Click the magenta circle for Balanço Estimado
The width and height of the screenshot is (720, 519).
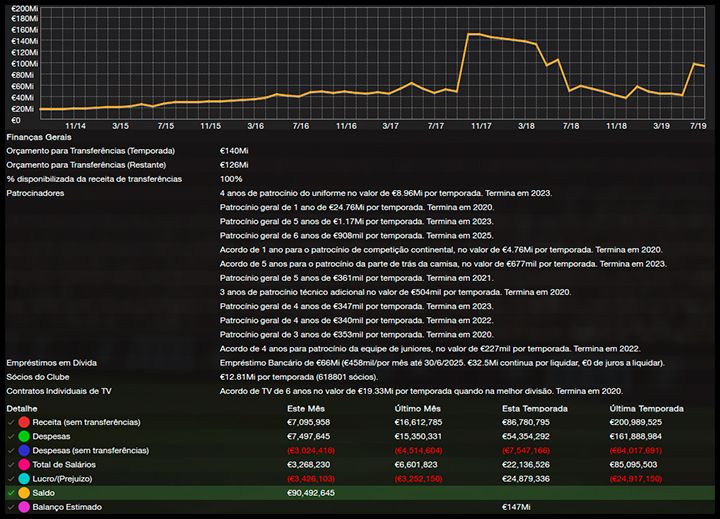[24, 507]
